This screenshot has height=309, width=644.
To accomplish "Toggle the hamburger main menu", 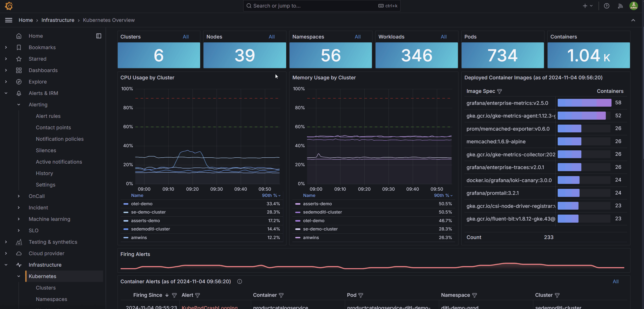I will (9, 20).
